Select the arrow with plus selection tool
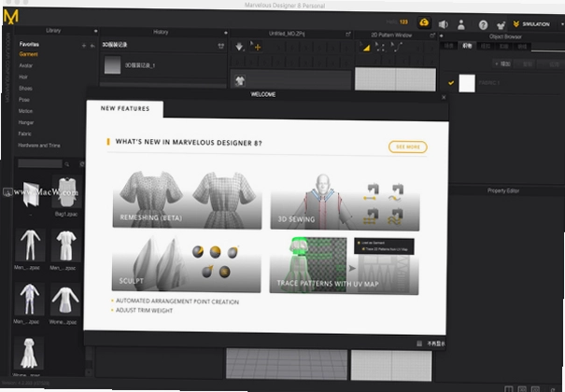This screenshot has width=565, height=392. pyautogui.click(x=256, y=46)
